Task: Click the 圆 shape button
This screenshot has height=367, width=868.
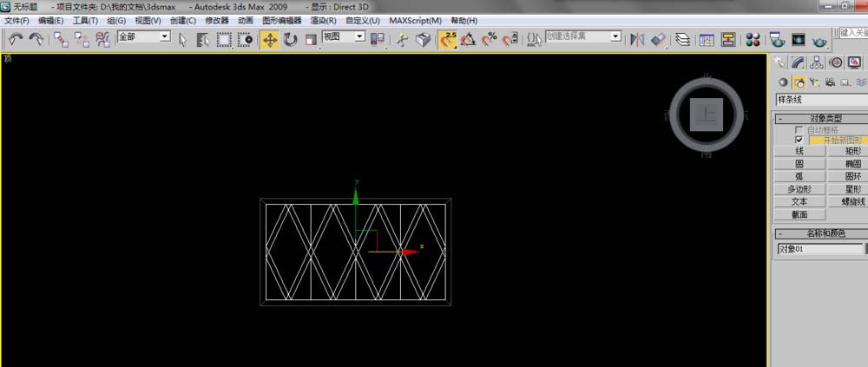Action: click(799, 164)
